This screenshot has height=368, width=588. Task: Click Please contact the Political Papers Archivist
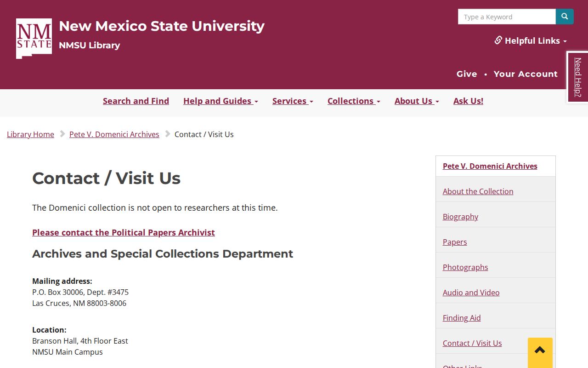pyautogui.click(x=124, y=232)
